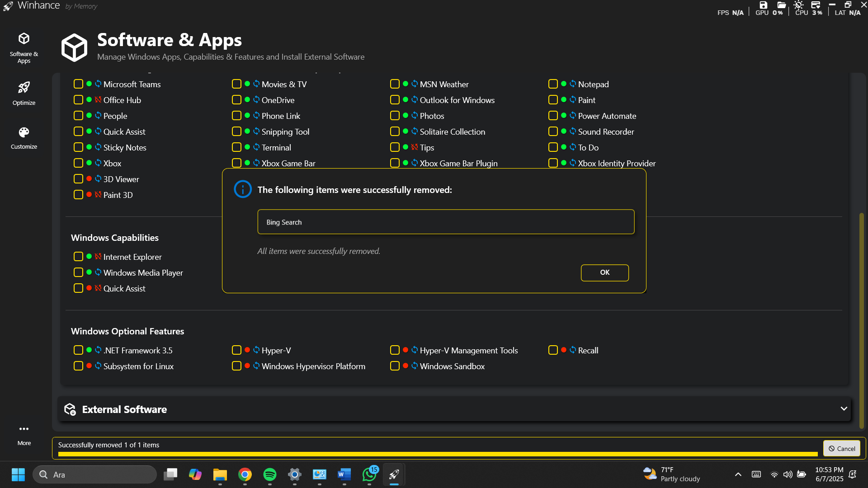Select the 3D Viewer checkbox
This screenshot has height=488, width=868.
coord(78,179)
